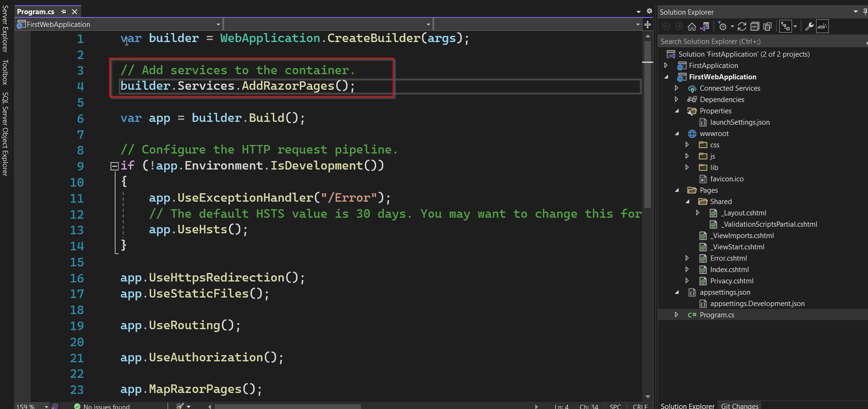Click the Pages folder icon
Screen dimensions: 868x409
click(692, 190)
